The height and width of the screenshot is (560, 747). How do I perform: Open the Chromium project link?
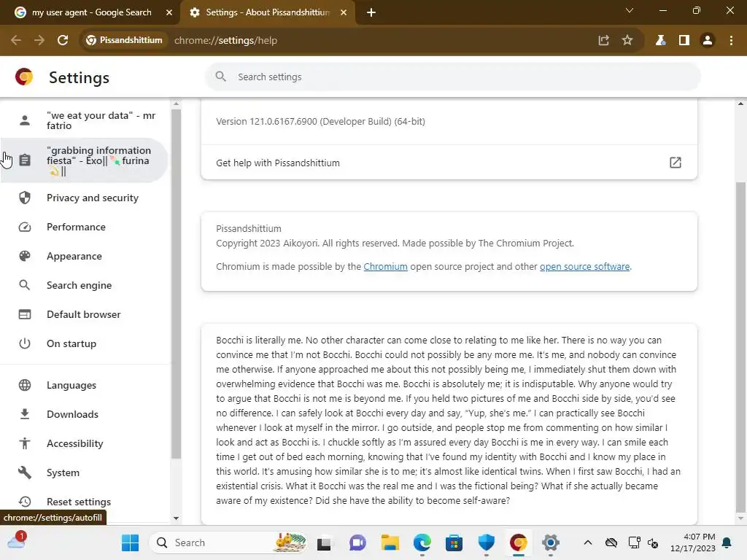click(385, 267)
